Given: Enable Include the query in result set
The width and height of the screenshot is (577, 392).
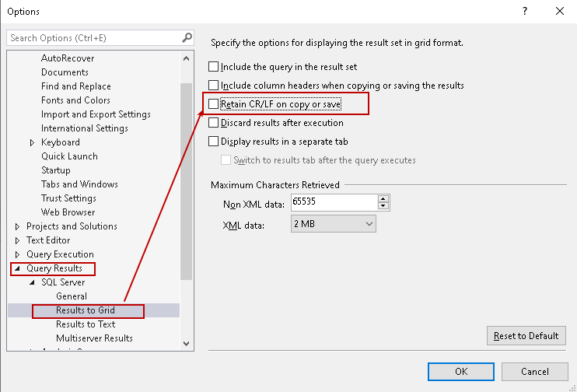Looking at the screenshot, I should 214,67.
